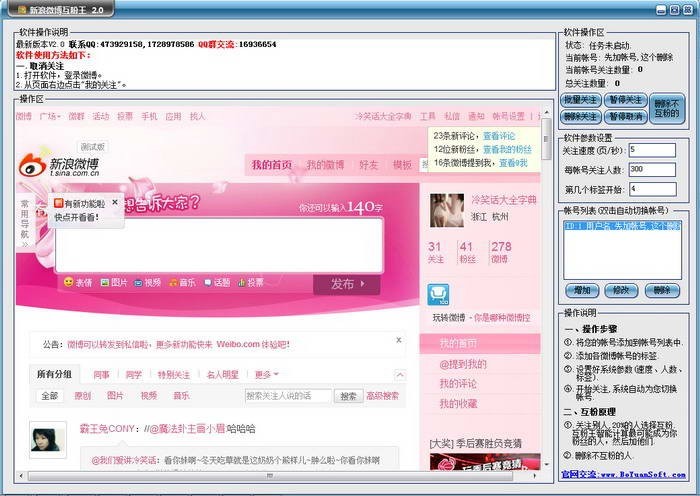Click the 删除不互粉的 button

(667, 108)
